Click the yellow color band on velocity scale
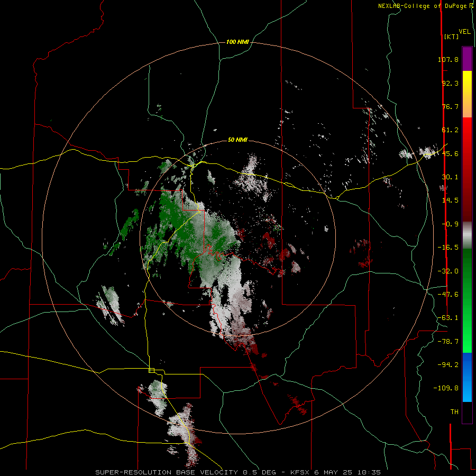Viewport: 476px width, 476px height. click(467, 82)
